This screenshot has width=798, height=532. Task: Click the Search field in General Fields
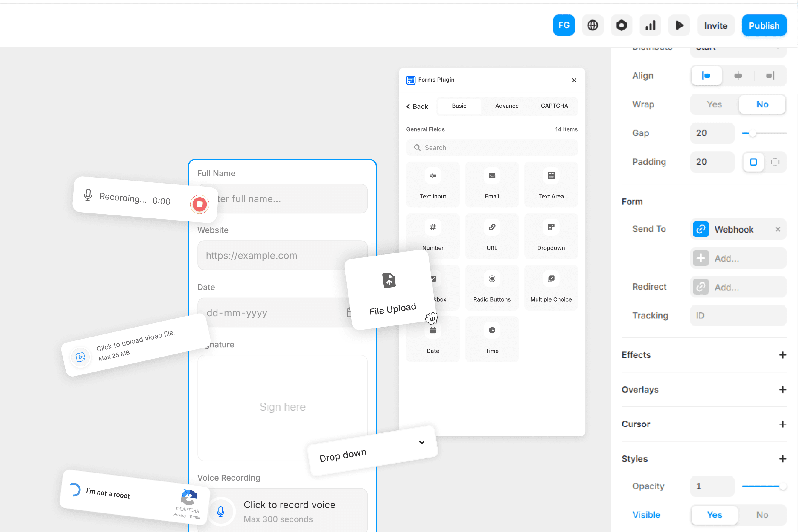tap(491, 148)
